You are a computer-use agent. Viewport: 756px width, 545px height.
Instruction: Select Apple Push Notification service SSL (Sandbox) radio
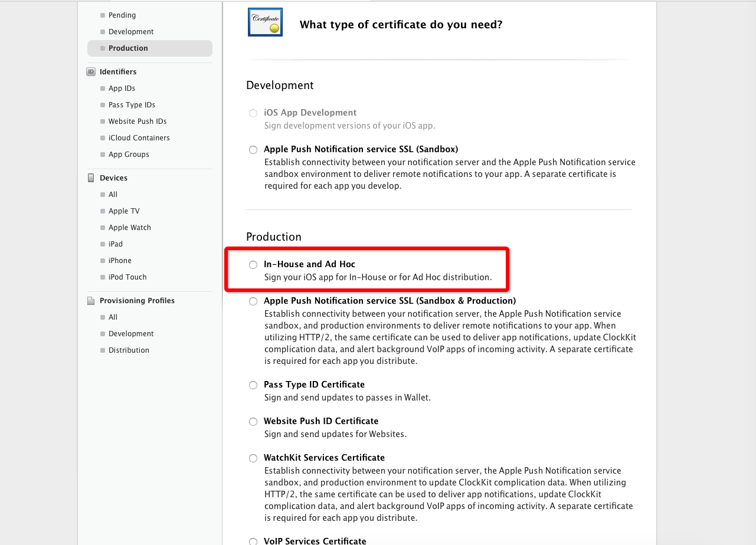(x=253, y=150)
